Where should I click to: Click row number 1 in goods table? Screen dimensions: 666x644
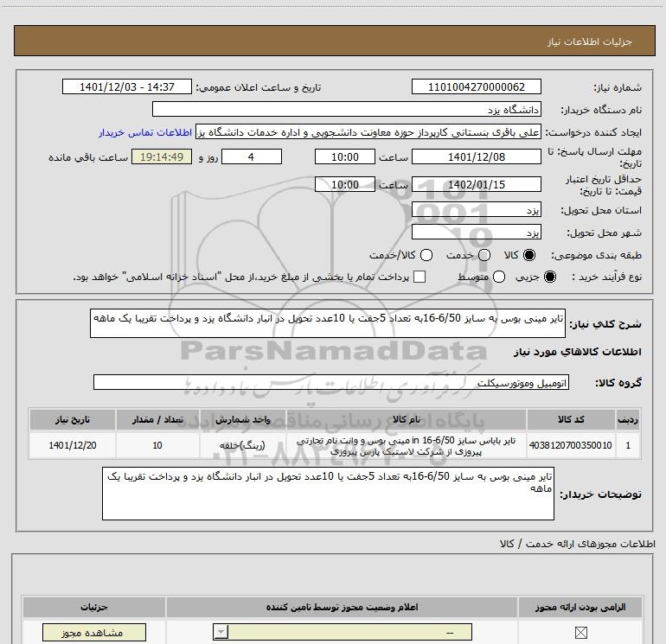click(628, 445)
